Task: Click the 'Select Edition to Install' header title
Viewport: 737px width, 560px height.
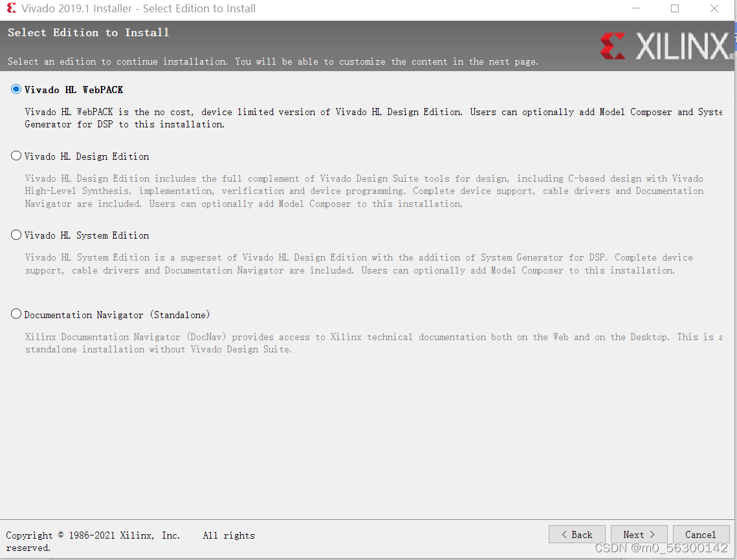Action: (x=89, y=33)
